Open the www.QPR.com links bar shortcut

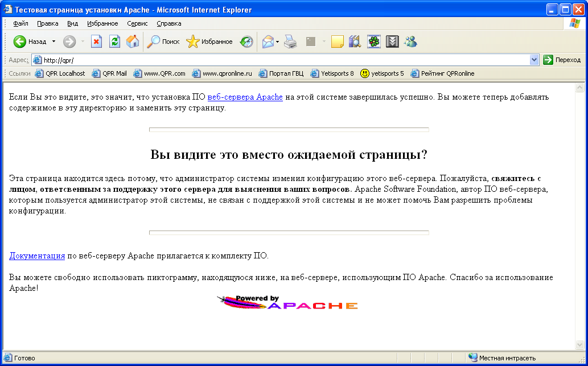coord(159,73)
